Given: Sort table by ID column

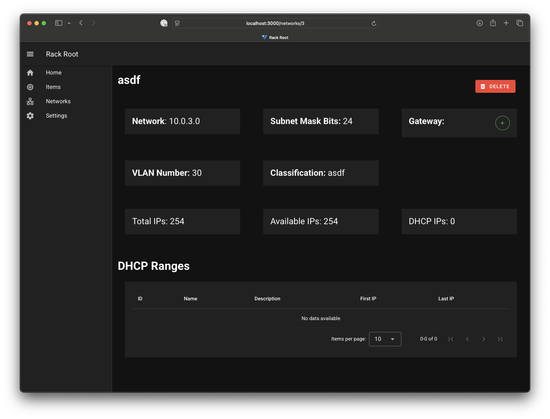Looking at the screenshot, I should pos(140,299).
